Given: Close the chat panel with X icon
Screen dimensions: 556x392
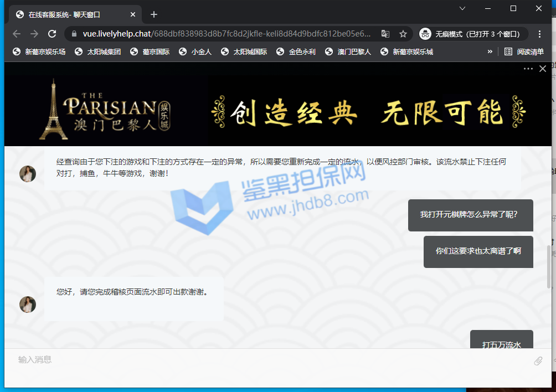Looking at the screenshot, I should pyautogui.click(x=543, y=69).
